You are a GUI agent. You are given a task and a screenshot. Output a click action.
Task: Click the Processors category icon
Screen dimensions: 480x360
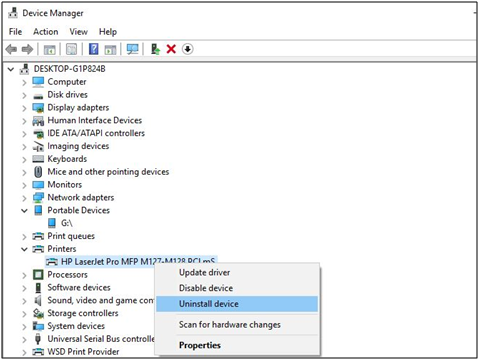coord(38,275)
